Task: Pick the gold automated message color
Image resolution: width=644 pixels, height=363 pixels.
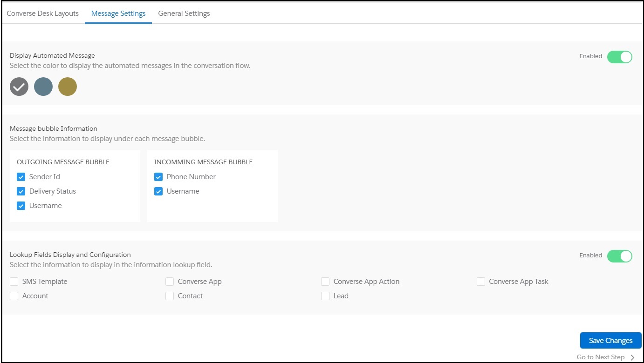Action: [x=68, y=87]
